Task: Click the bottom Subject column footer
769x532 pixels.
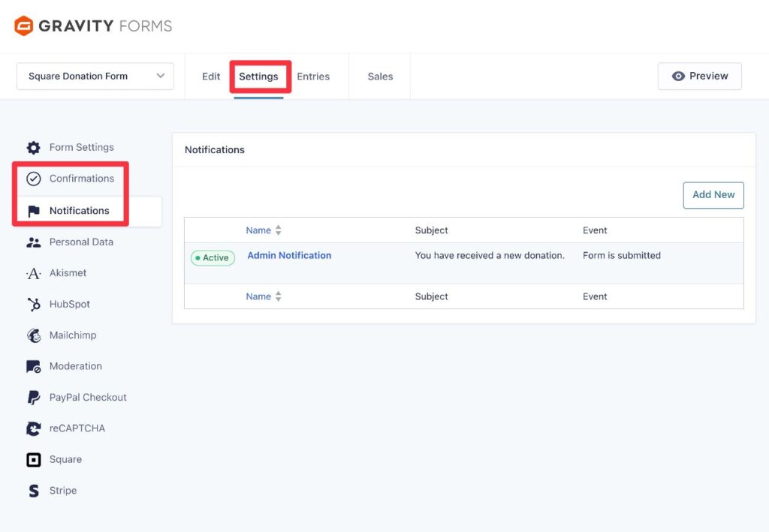Action: point(432,296)
